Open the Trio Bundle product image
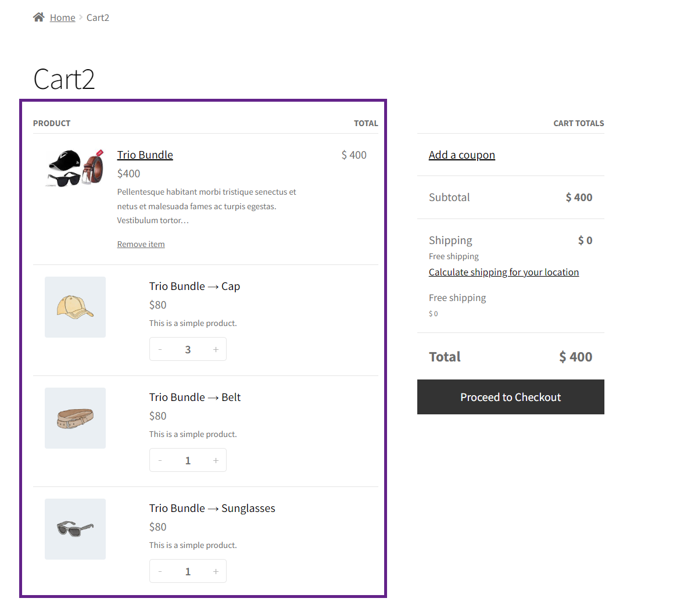The width and height of the screenshot is (691, 616). click(x=76, y=168)
